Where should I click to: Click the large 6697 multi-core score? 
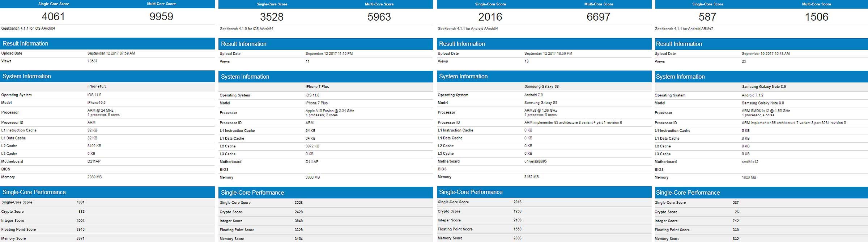pos(599,17)
